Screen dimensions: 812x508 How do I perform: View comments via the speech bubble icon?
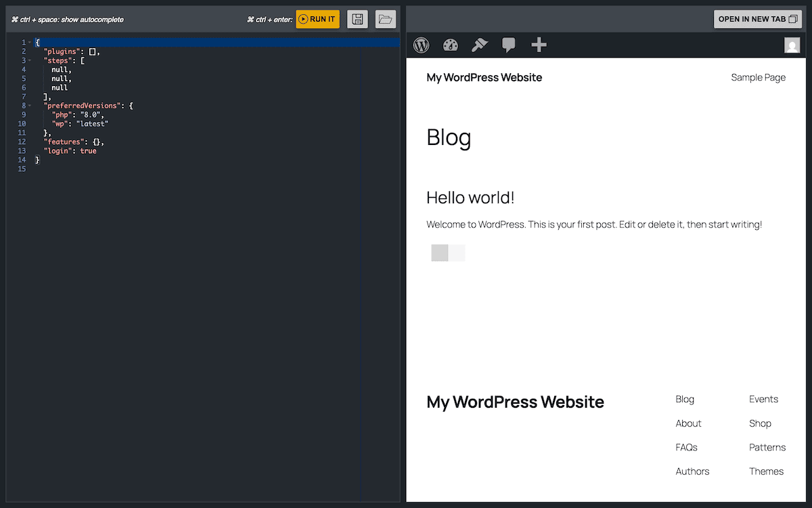pyautogui.click(x=509, y=45)
